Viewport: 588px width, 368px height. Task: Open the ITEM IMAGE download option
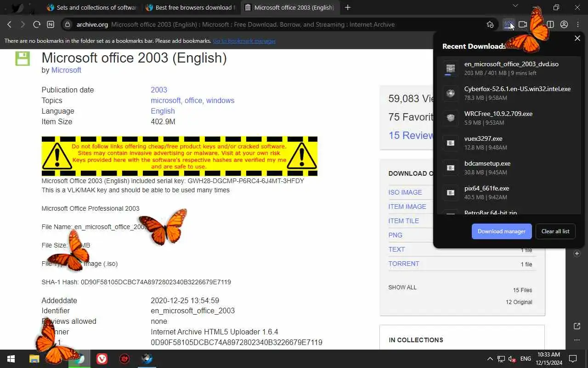[407, 207]
